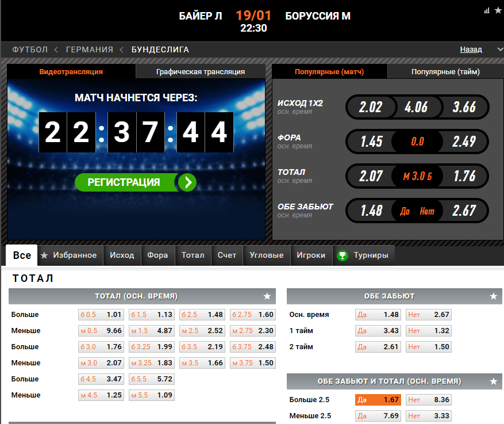Favorite the Обе забьют market star
Screen dimensions: 504x424
click(x=494, y=296)
